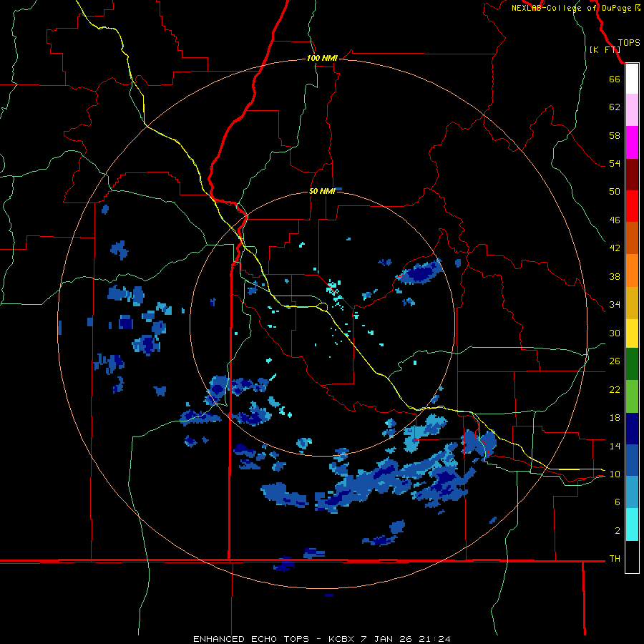Click the gold legend swatch
Image resolution: width=644 pixels, height=644 pixels.
pos(632,303)
